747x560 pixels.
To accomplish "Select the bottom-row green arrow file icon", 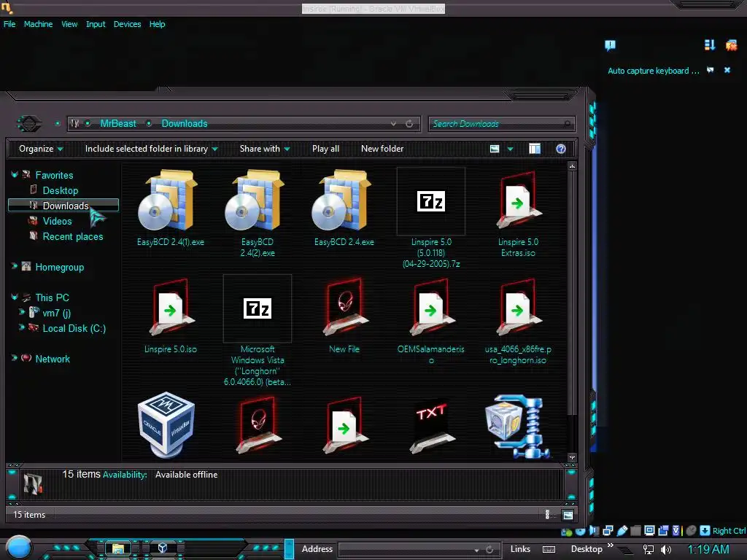I will tap(344, 426).
